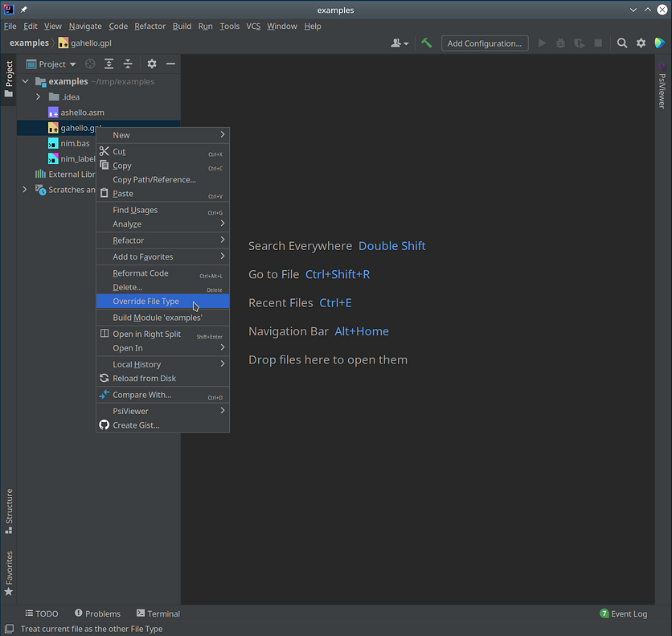The height and width of the screenshot is (636, 672).
Task: Locate open file using the crosshair icon
Action: coord(90,64)
